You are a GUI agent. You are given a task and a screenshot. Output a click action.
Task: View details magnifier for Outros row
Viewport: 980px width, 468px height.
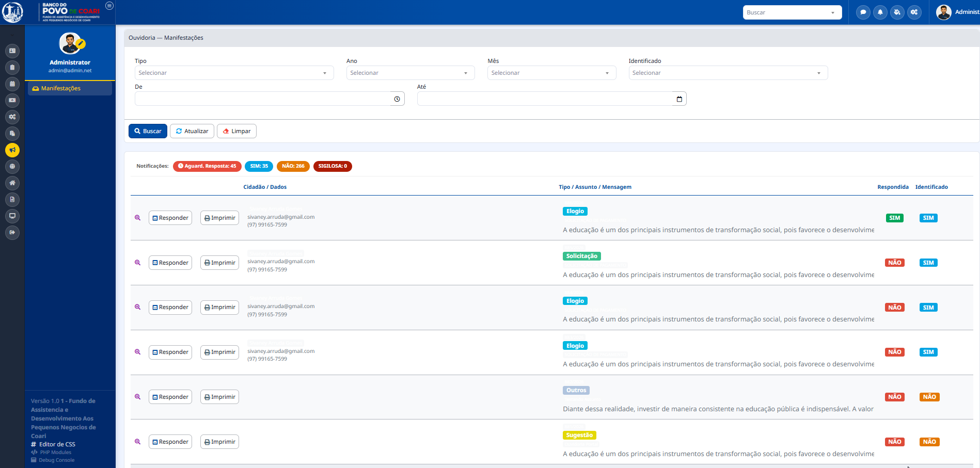[x=137, y=397]
